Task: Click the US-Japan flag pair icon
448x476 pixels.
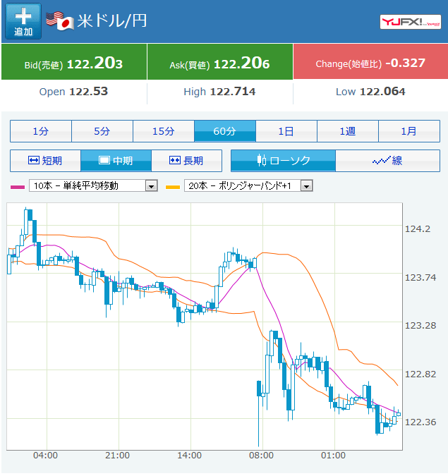Action: tap(60, 21)
